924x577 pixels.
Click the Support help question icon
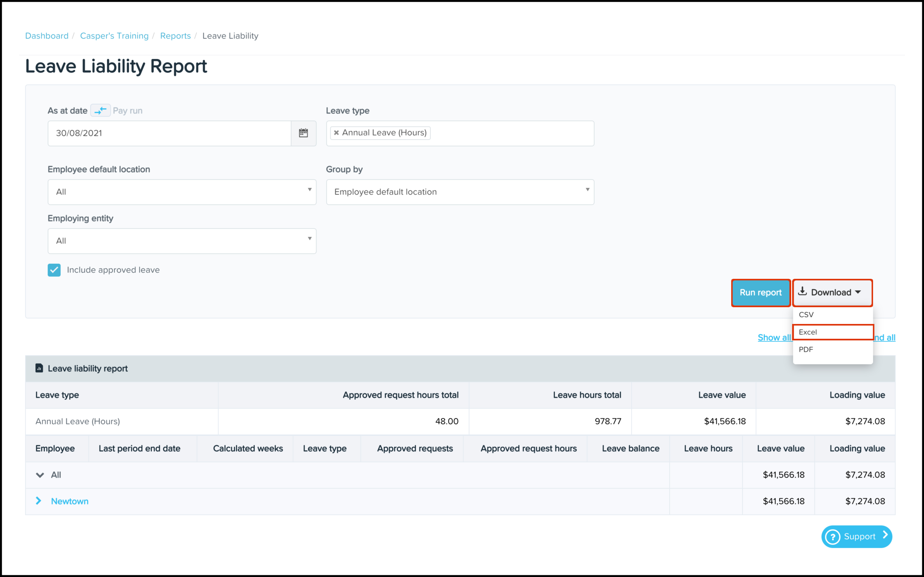tap(832, 537)
